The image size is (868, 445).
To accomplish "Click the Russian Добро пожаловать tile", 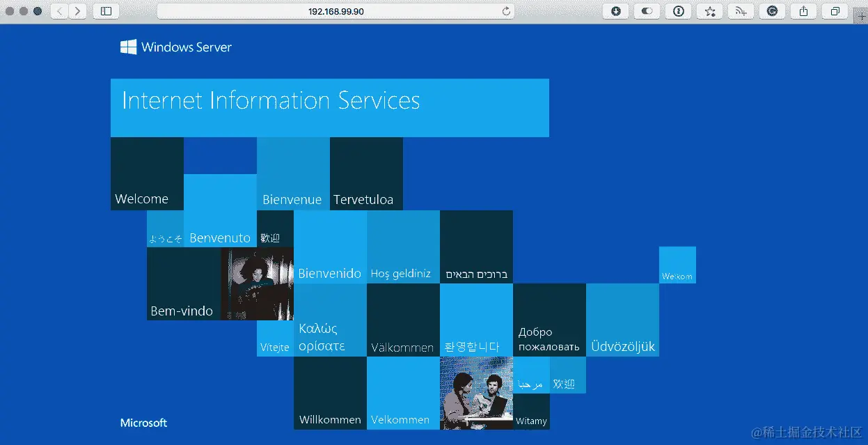I will pyautogui.click(x=549, y=320).
